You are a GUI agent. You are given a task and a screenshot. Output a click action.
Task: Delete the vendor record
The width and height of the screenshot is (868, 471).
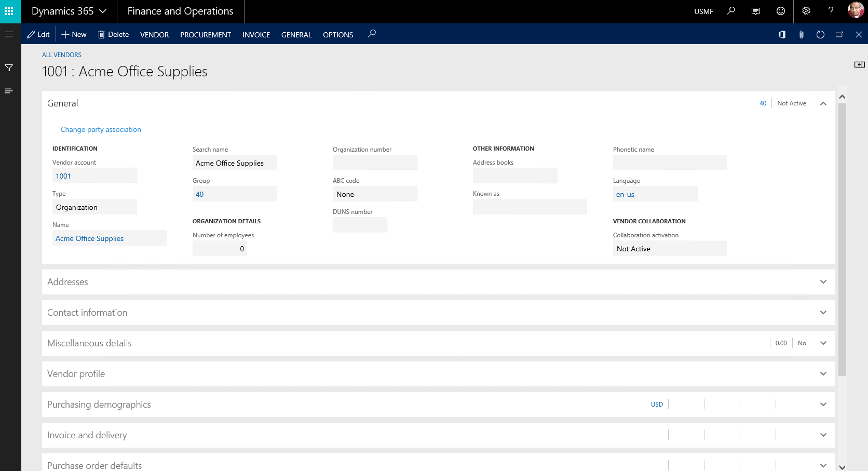click(x=113, y=34)
